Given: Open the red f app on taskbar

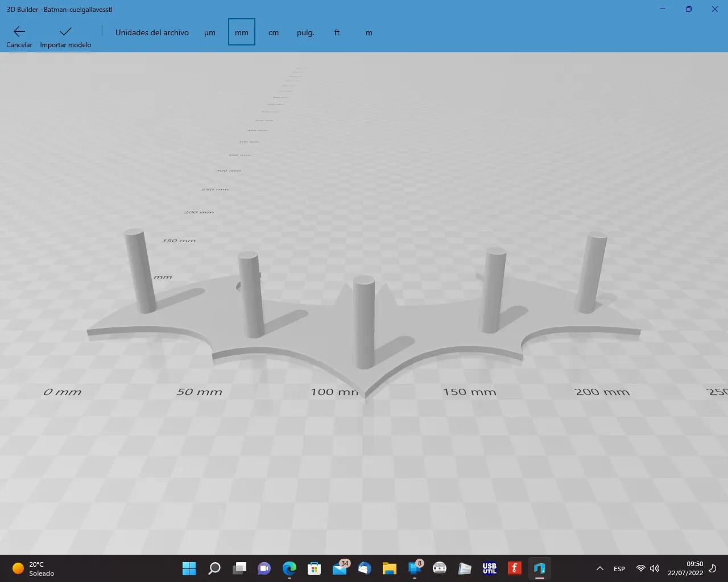Looking at the screenshot, I should 515,568.
